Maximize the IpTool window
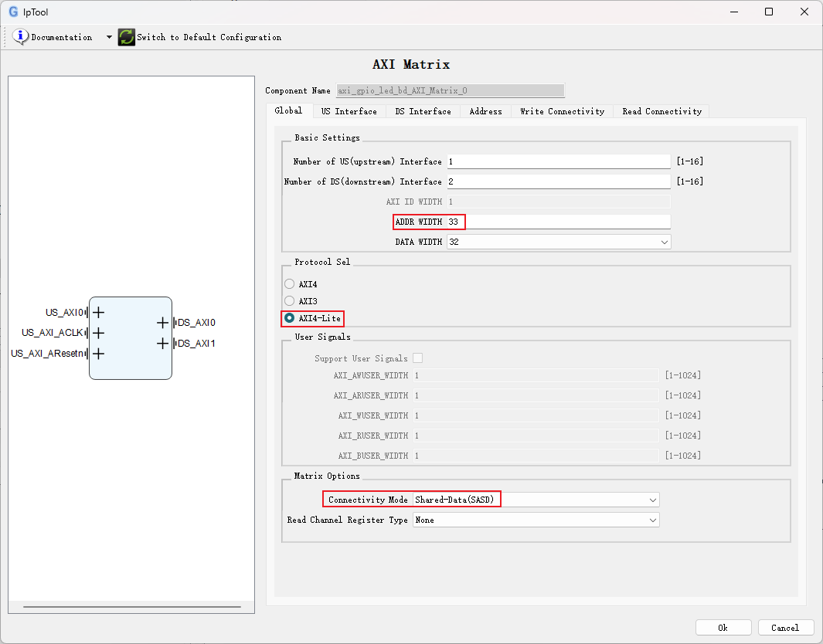The image size is (823, 644). coord(769,12)
